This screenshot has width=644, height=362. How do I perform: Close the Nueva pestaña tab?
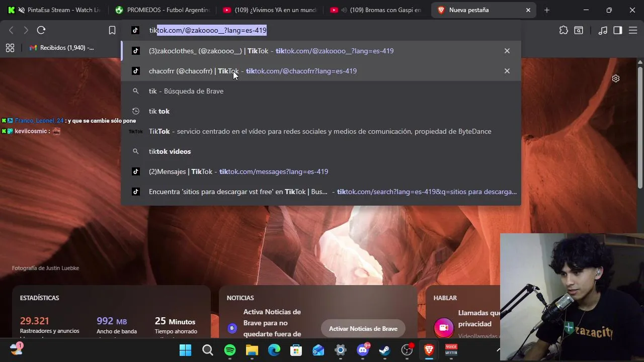coord(528,10)
